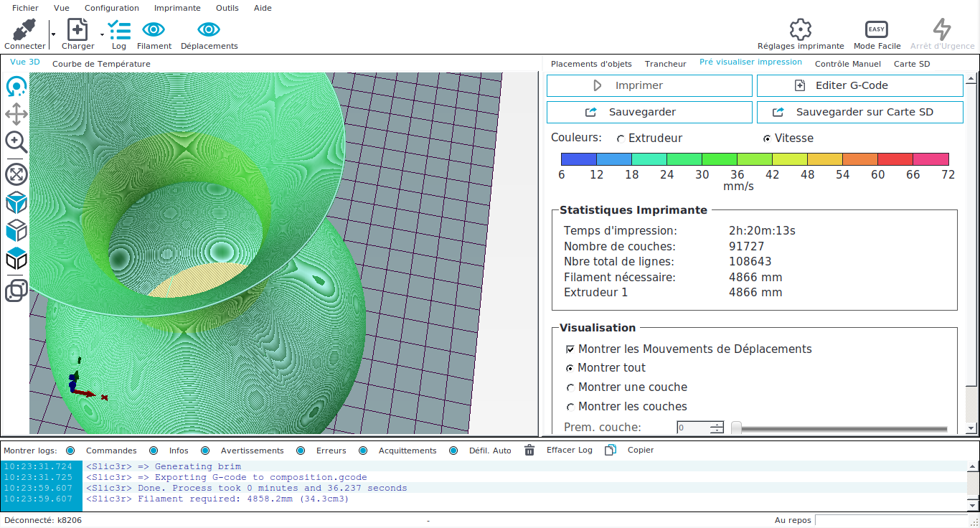The image size is (980, 528).
Task: Click the Prem. couche slider handle
Action: (737, 428)
